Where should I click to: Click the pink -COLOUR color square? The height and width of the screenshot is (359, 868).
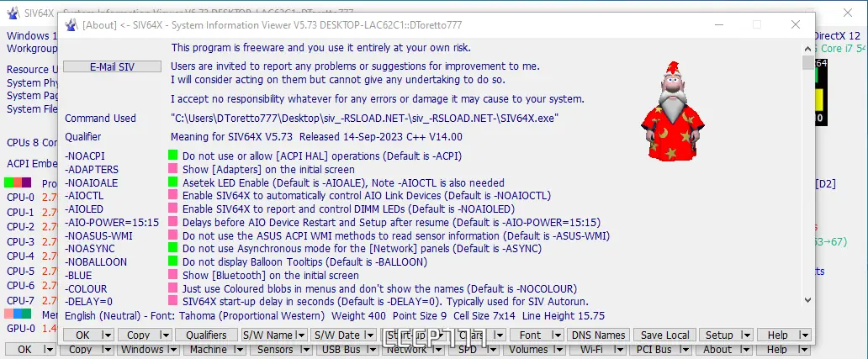point(172,288)
